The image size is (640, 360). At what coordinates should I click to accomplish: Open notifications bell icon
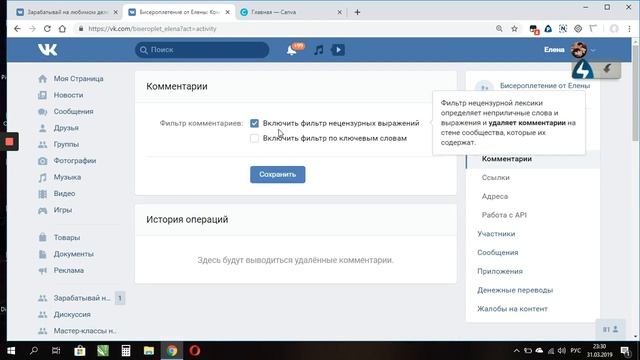click(x=291, y=50)
